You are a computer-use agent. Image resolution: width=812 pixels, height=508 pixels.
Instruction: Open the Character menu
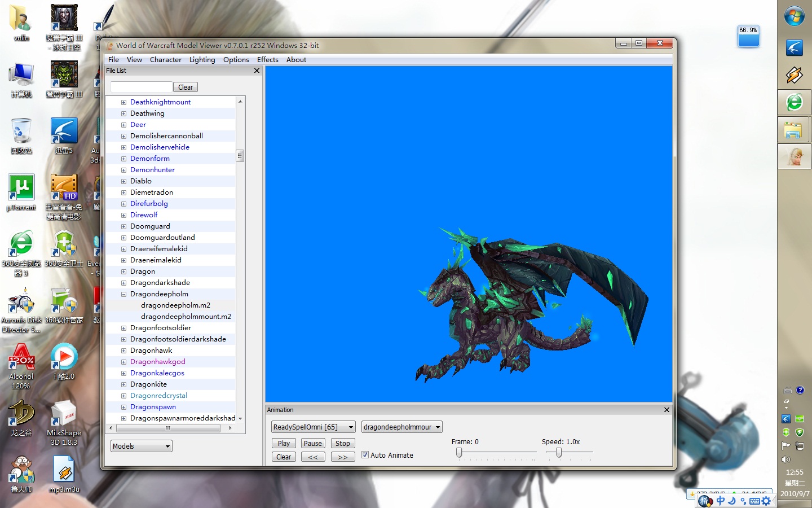click(166, 59)
